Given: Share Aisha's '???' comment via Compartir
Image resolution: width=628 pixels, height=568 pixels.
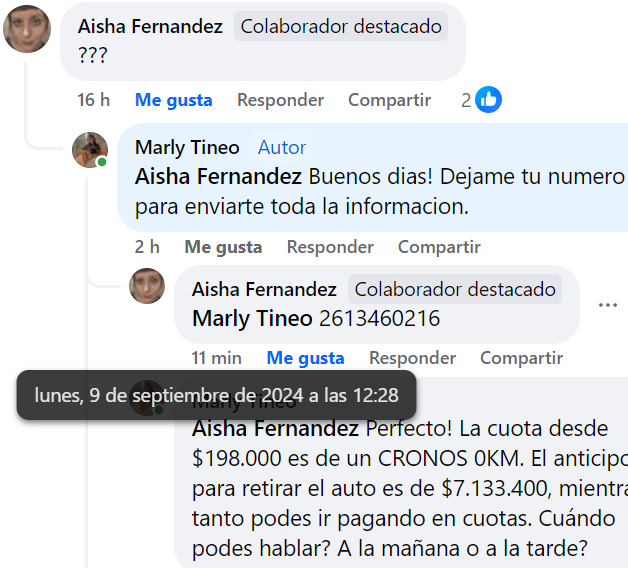Looking at the screenshot, I should pyautogui.click(x=389, y=100).
